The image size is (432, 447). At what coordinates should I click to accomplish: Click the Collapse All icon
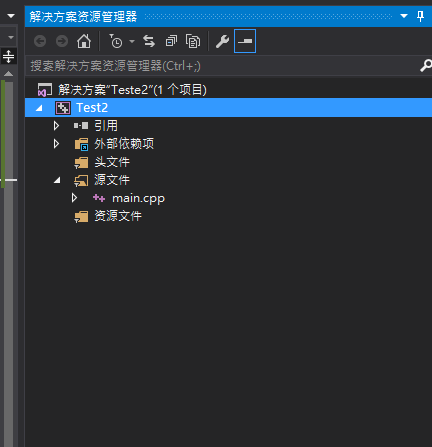171,41
